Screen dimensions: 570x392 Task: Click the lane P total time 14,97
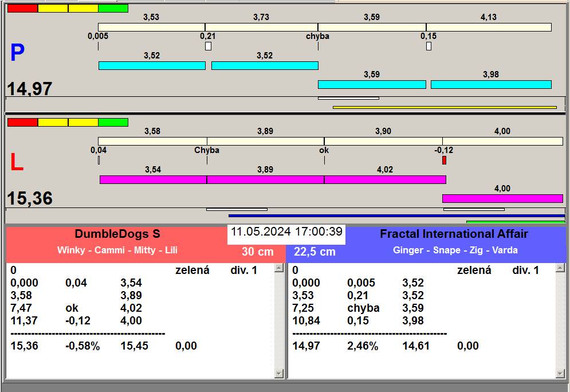click(x=29, y=89)
